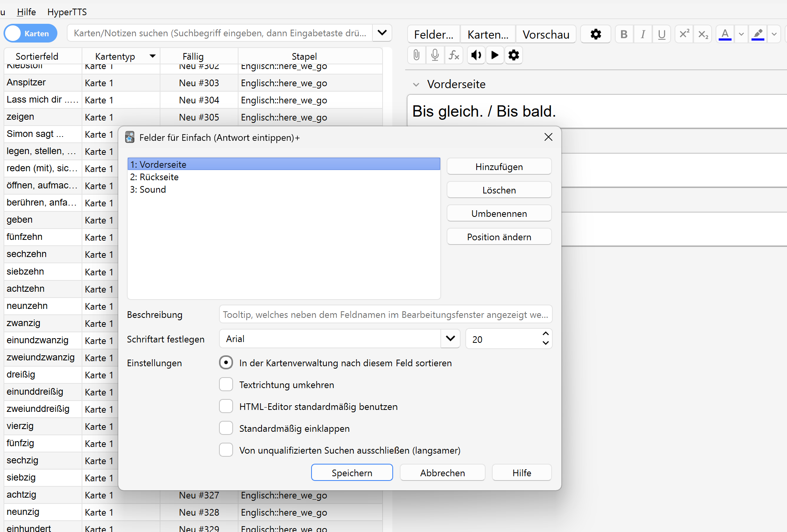Click the HyperTTS speaker icon
Image resolution: width=787 pixels, height=532 pixels.
[476, 55]
